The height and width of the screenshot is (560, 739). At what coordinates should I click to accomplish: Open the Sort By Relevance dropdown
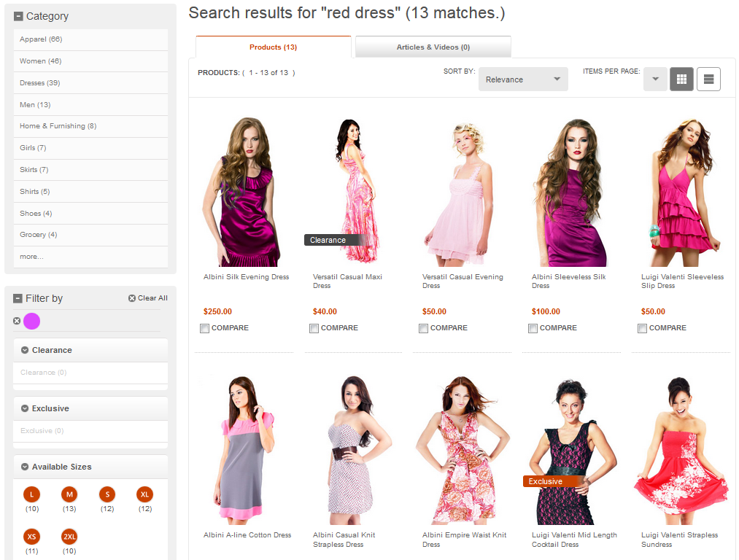click(x=522, y=79)
